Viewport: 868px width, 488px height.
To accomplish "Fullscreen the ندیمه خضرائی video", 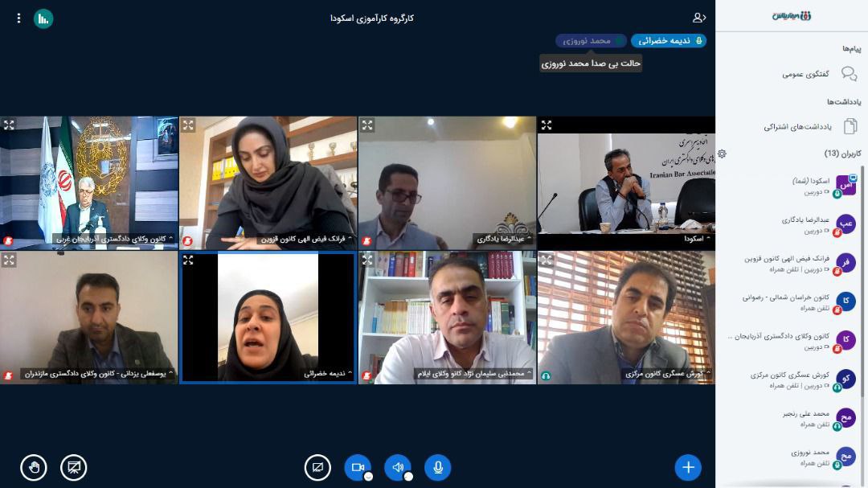I will click(188, 260).
